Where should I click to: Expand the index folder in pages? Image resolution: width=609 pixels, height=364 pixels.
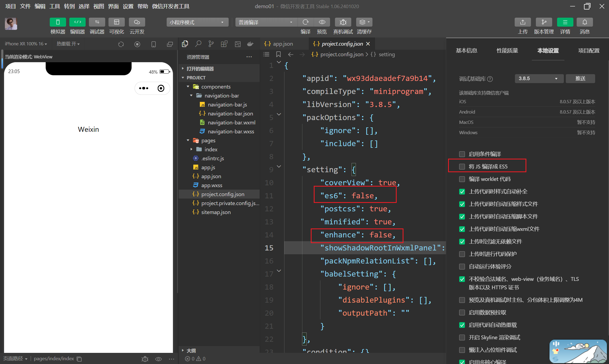[x=211, y=149]
